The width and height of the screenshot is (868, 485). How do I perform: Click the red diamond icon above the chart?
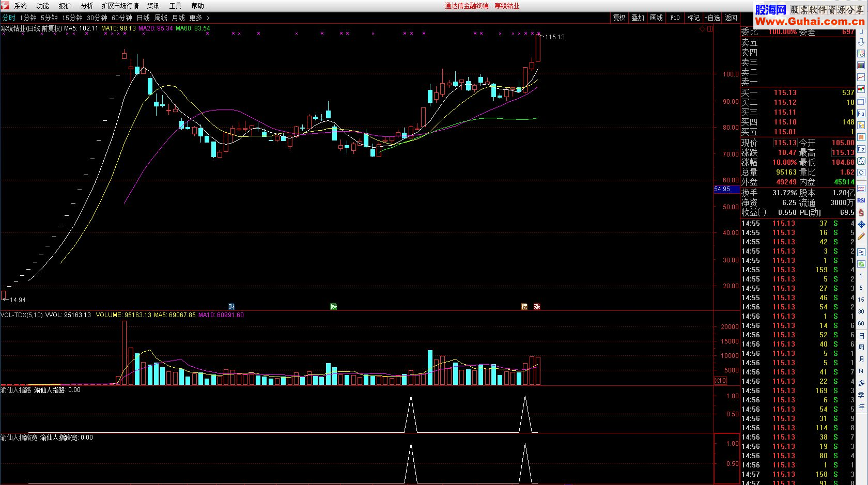pyautogui.click(x=702, y=29)
